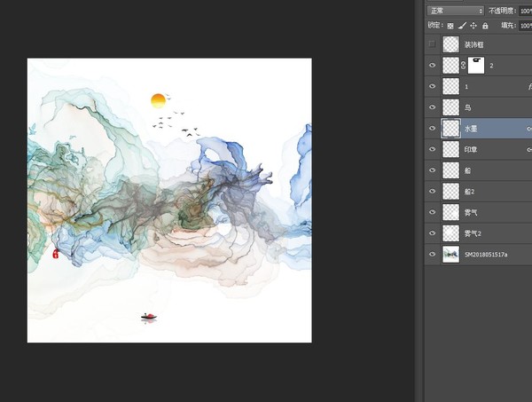Select the 装饰框 layer thumbnail
The width and height of the screenshot is (532, 402).
tap(451, 44)
